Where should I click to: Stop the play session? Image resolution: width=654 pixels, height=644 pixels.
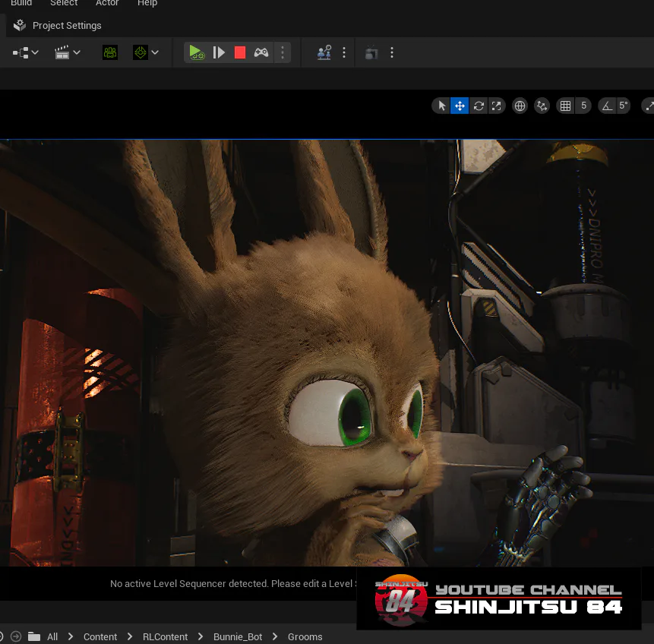(240, 52)
